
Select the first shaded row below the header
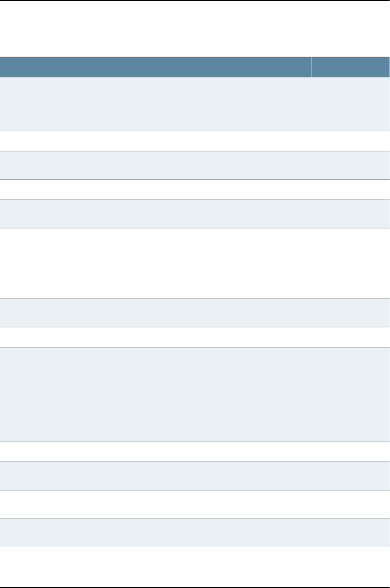coord(195,104)
